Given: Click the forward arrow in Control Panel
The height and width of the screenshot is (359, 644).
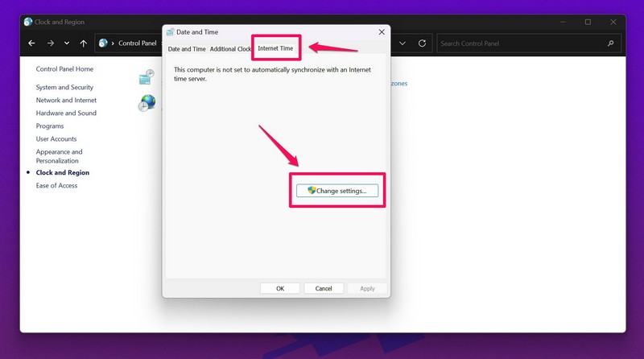Looking at the screenshot, I should (x=50, y=43).
